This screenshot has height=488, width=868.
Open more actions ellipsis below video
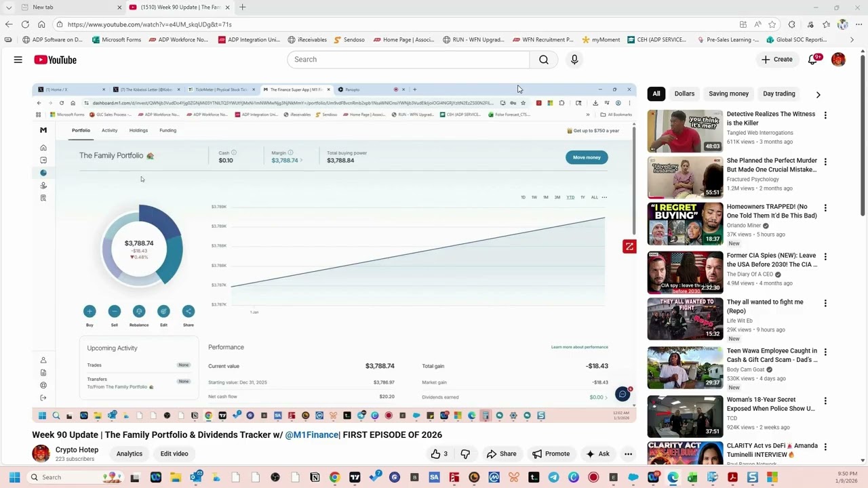[629, 453]
